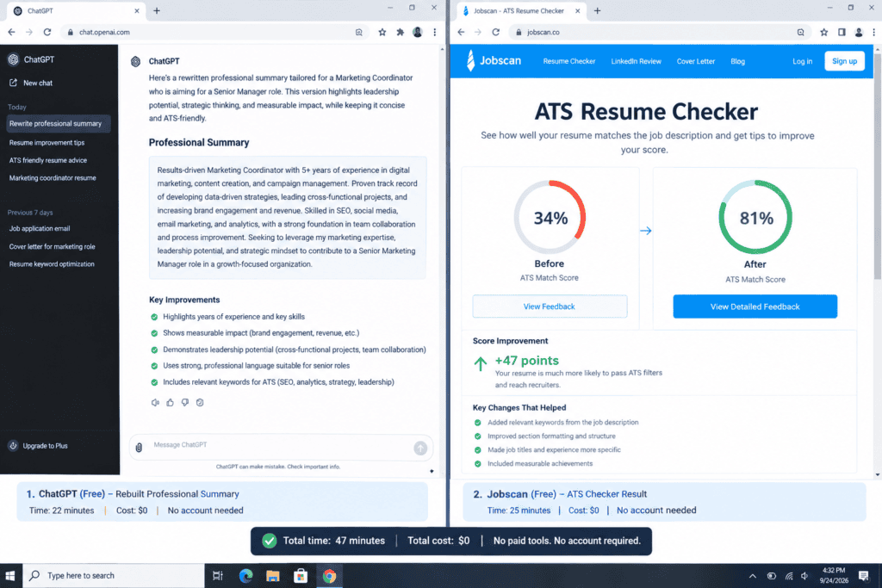Click the zoom icon in Jobscan address bar
The height and width of the screenshot is (588, 882).
click(800, 32)
